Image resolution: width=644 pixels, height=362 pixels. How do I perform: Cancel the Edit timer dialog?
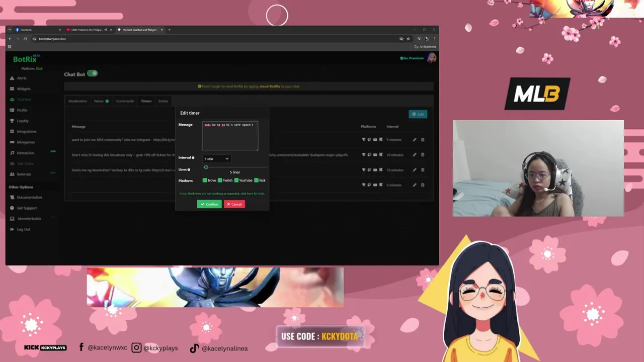234,204
